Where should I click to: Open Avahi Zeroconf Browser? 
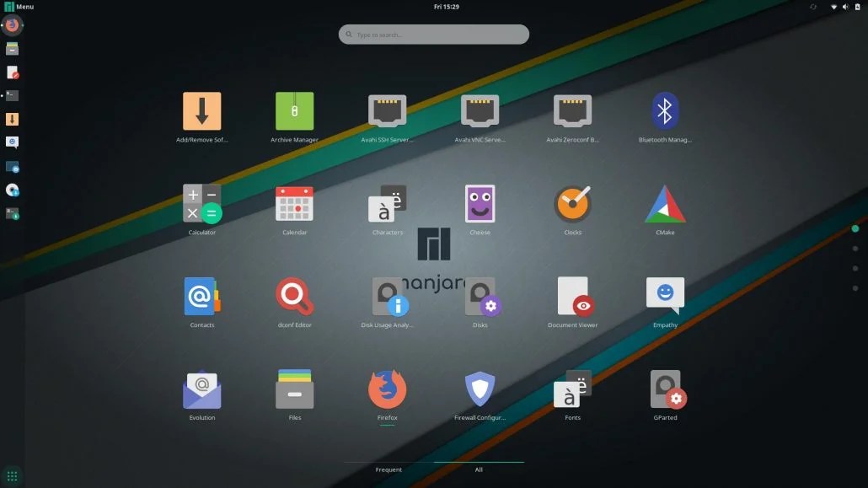pos(572,117)
